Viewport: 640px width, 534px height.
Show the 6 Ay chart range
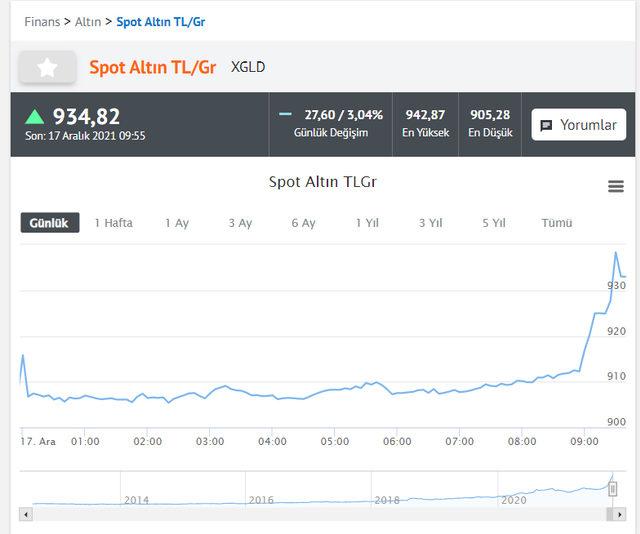pyautogui.click(x=303, y=223)
